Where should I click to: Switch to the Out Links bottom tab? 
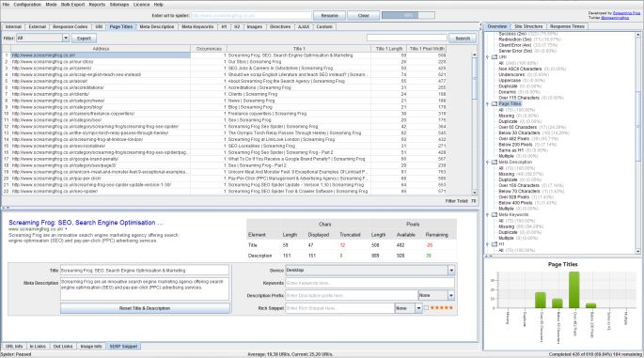click(x=63, y=347)
